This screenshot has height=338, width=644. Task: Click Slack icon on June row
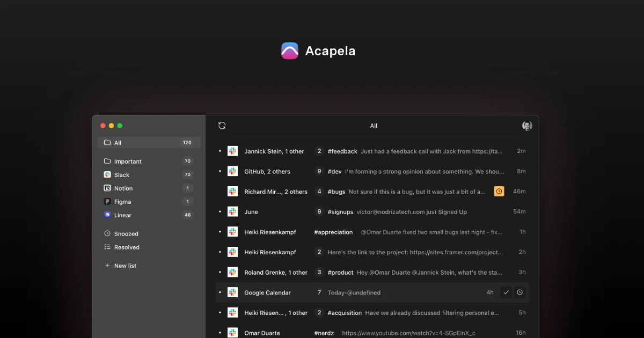click(x=232, y=212)
